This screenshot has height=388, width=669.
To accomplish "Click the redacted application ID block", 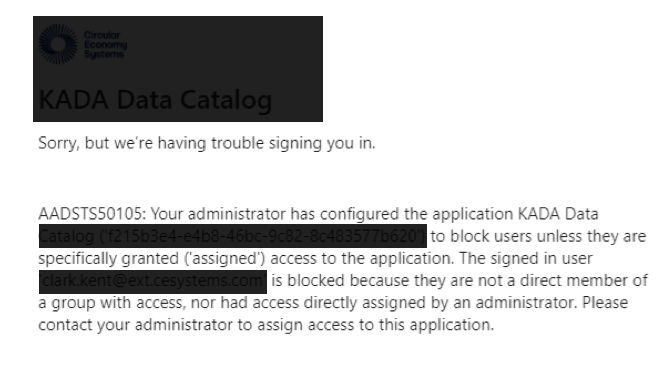I will 233,236.
